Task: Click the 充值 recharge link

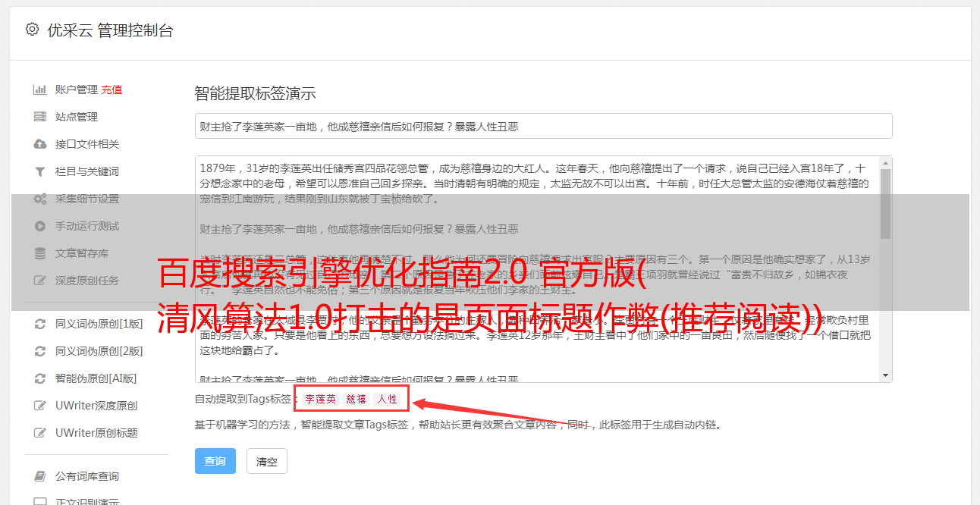Action: [112, 89]
